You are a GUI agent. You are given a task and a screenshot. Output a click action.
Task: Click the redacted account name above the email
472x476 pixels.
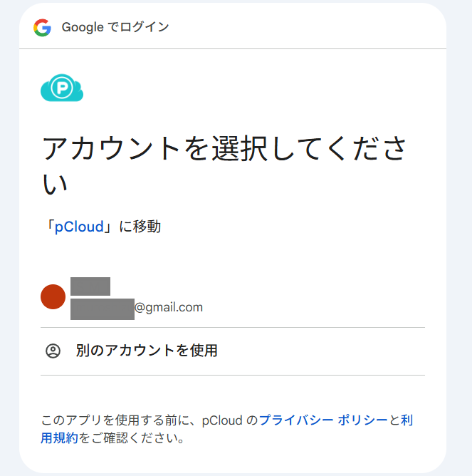[x=90, y=286]
